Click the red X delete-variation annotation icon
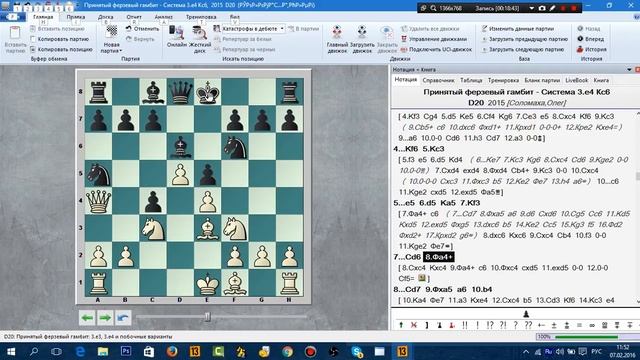Screen dimensions: 640x360 (414, 325)
